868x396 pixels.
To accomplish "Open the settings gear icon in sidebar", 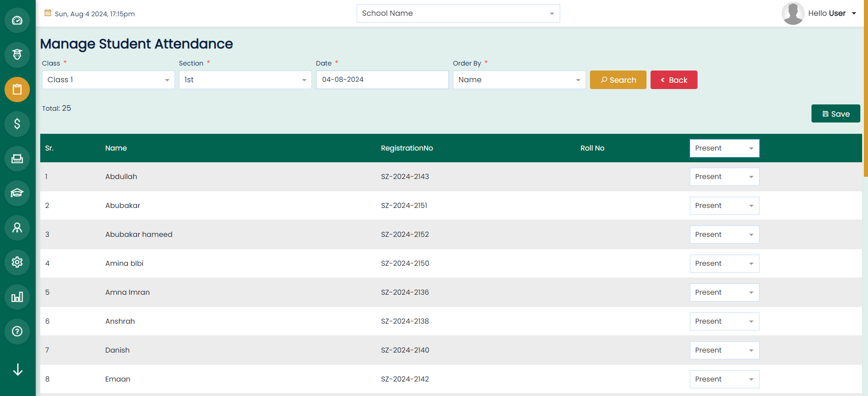I will [x=17, y=262].
